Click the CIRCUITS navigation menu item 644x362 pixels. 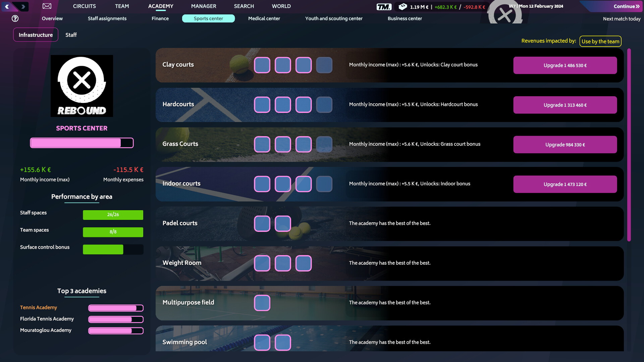click(x=84, y=6)
